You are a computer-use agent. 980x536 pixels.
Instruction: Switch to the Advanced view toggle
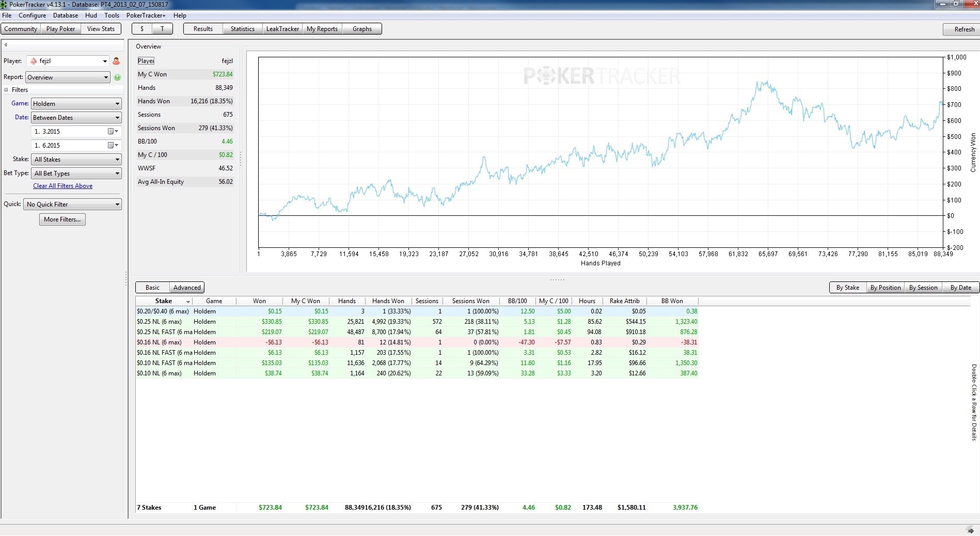point(187,288)
